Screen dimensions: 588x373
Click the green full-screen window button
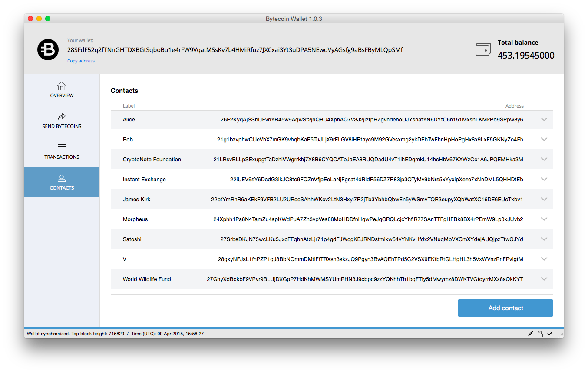48,19
